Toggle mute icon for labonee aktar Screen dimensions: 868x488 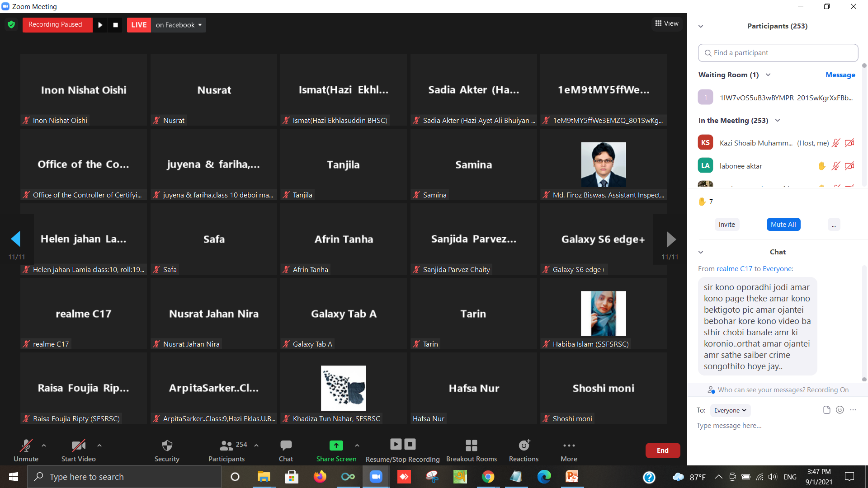tap(836, 166)
